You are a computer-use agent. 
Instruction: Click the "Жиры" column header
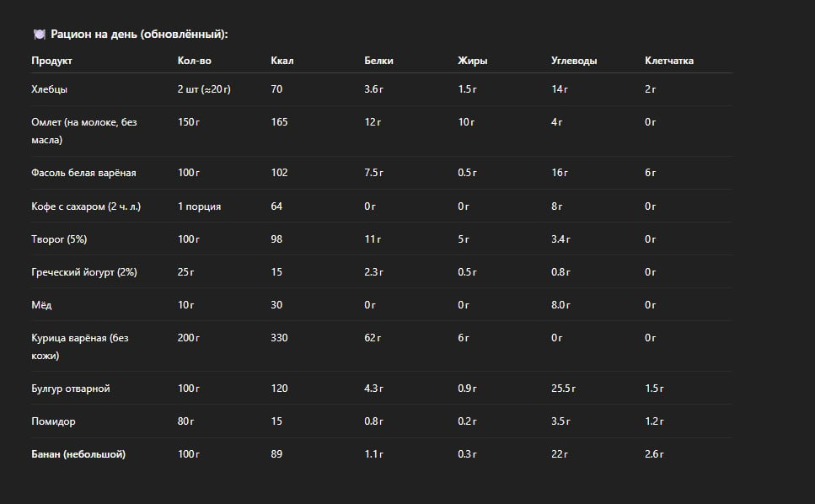(x=472, y=61)
